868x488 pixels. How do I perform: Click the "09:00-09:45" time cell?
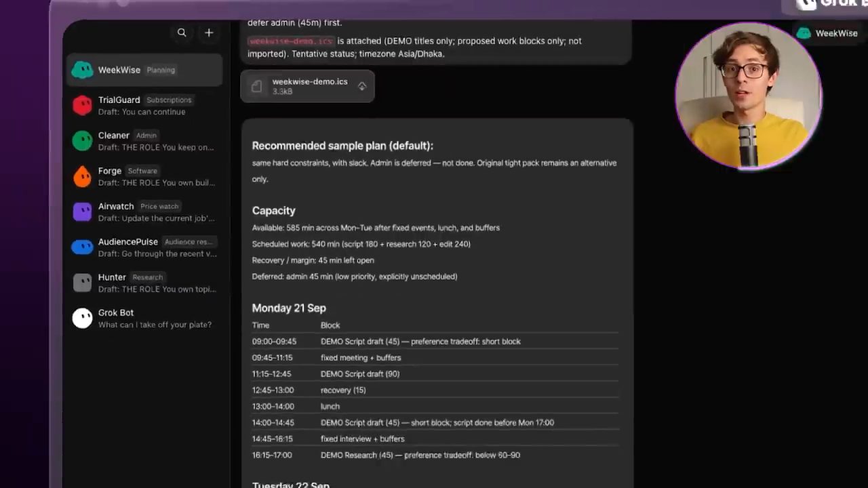click(274, 342)
